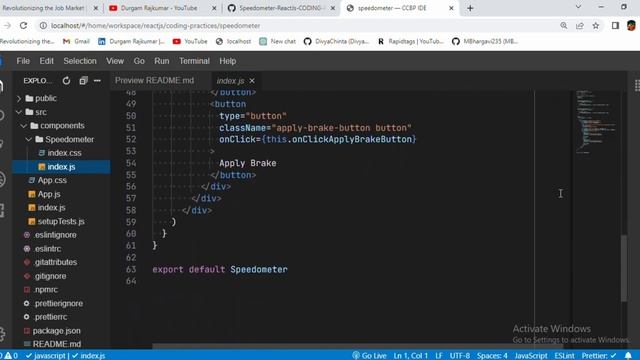
Task: Open browser zoom control icon
Action: pyautogui.click(x=564, y=26)
